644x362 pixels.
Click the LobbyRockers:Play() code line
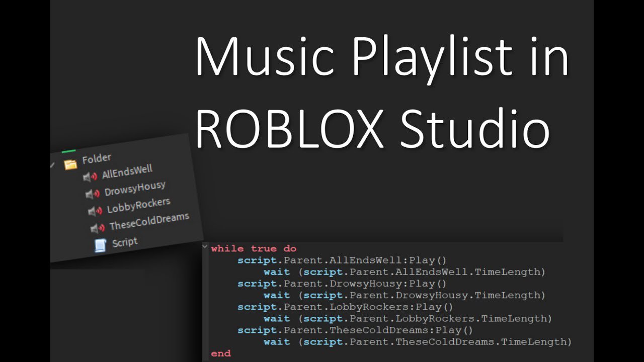point(345,307)
